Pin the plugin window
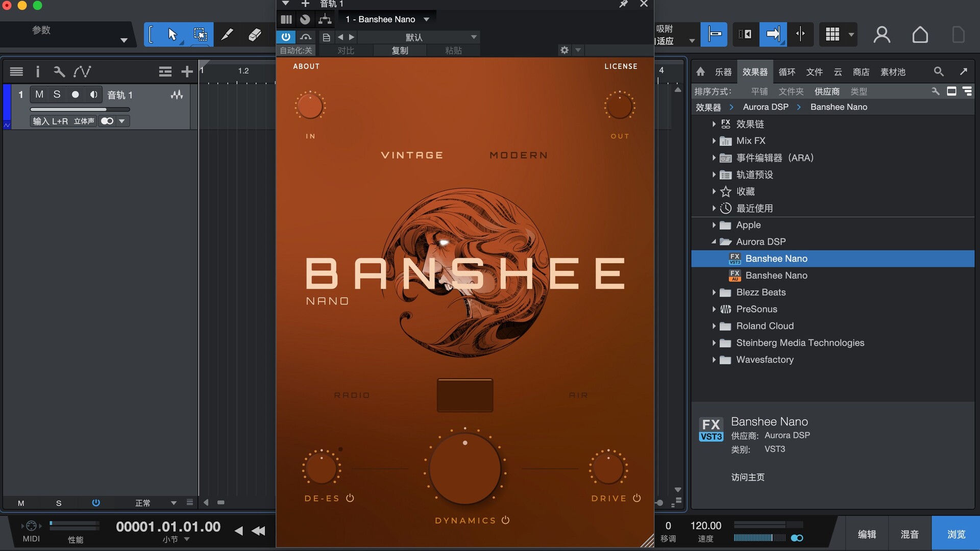Viewport: 980px width, 551px height. click(x=623, y=4)
